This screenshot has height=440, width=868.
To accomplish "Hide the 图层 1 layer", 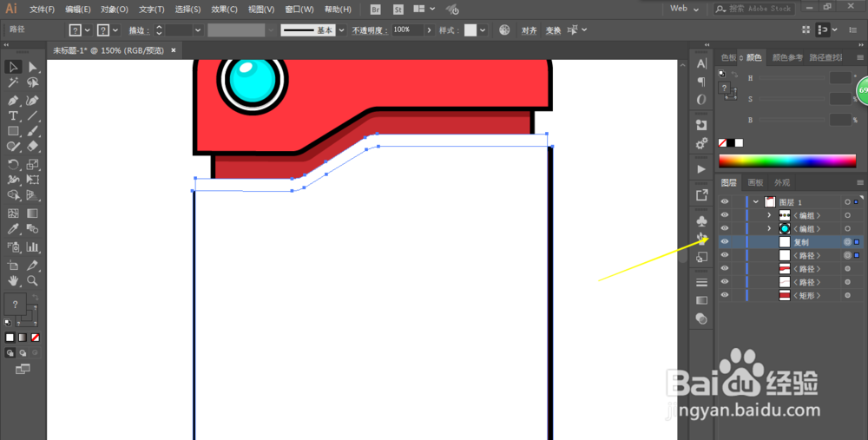I will click(x=725, y=202).
